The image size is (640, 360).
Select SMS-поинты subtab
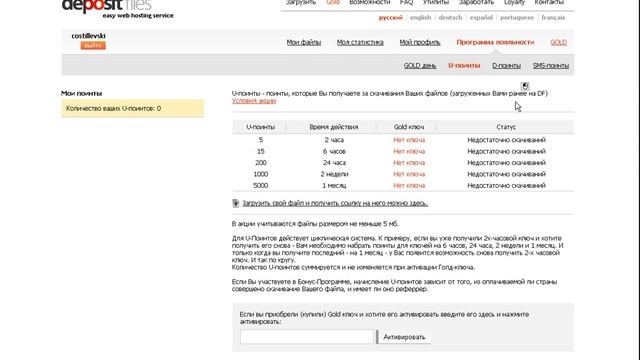[551, 66]
